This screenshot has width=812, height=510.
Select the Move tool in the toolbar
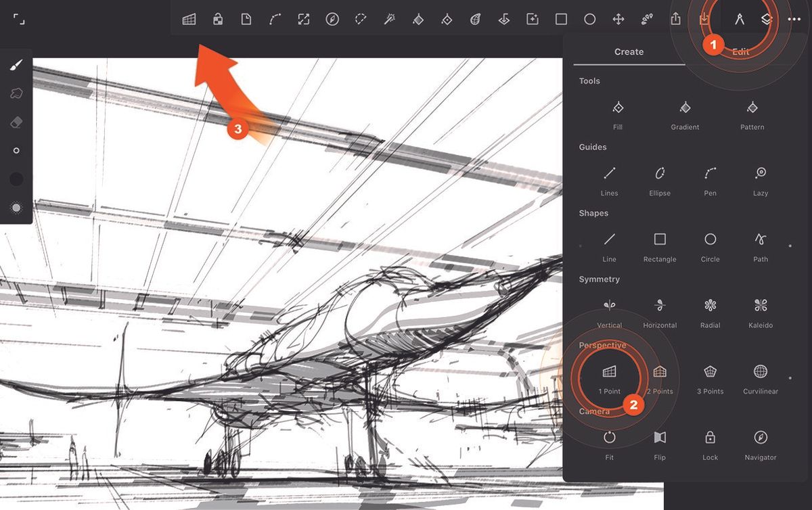pos(618,19)
